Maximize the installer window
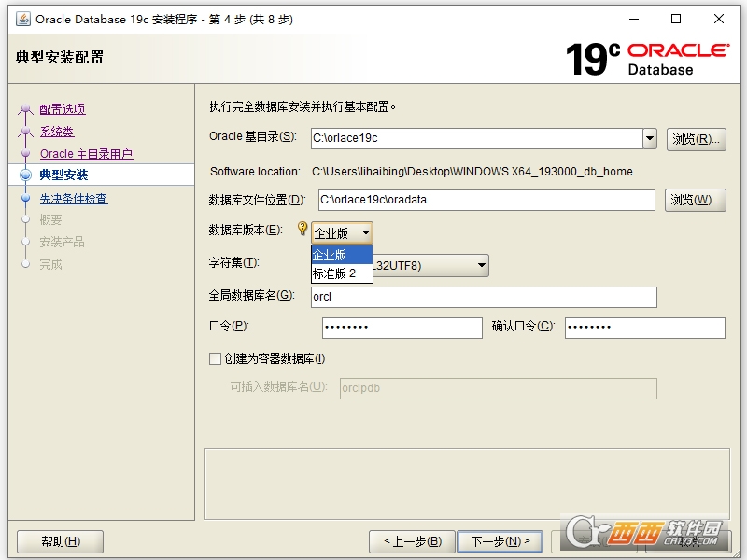747x560 pixels. click(675, 19)
